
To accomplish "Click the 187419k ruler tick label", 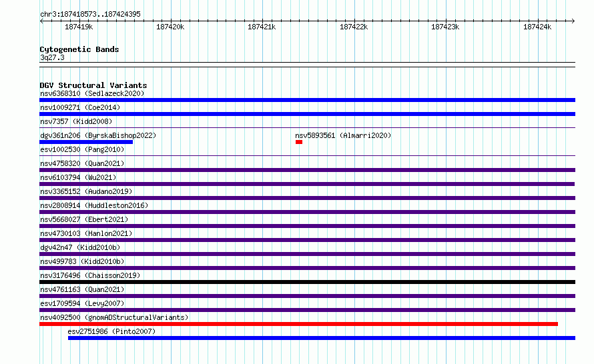I will coord(79,27).
